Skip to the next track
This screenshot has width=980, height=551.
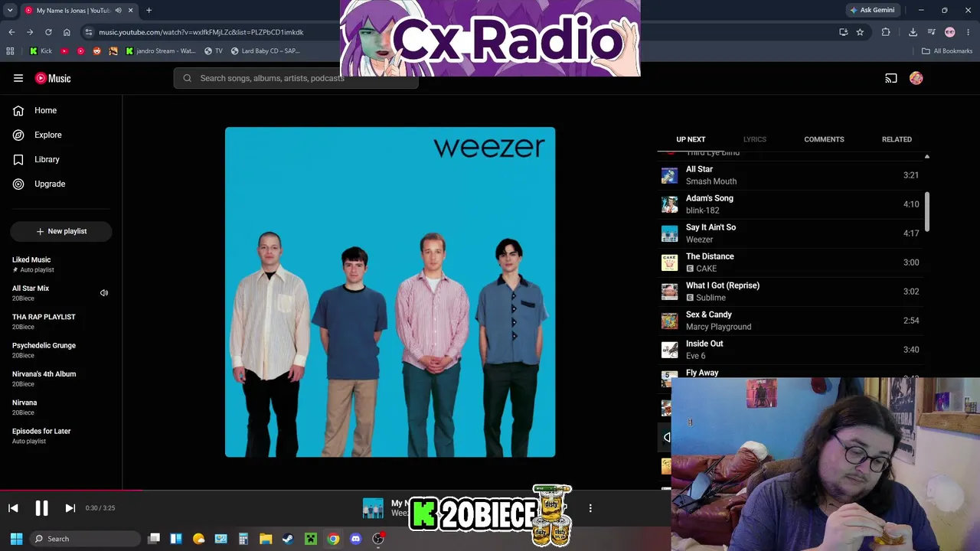(70, 508)
